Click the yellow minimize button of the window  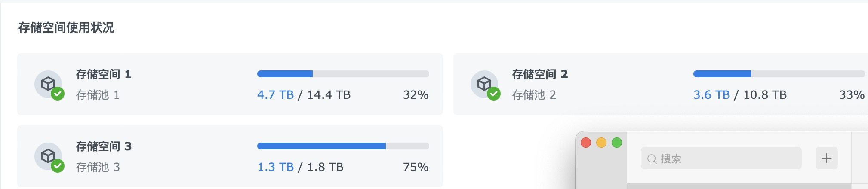tap(601, 143)
